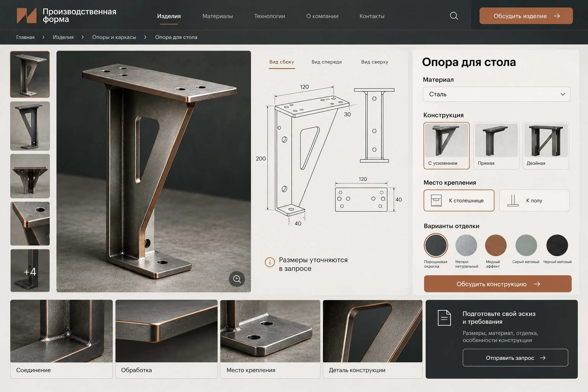Go to Изделия breadcrumb link
The height and width of the screenshot is (392, 588).
click(x=63, y=37)
